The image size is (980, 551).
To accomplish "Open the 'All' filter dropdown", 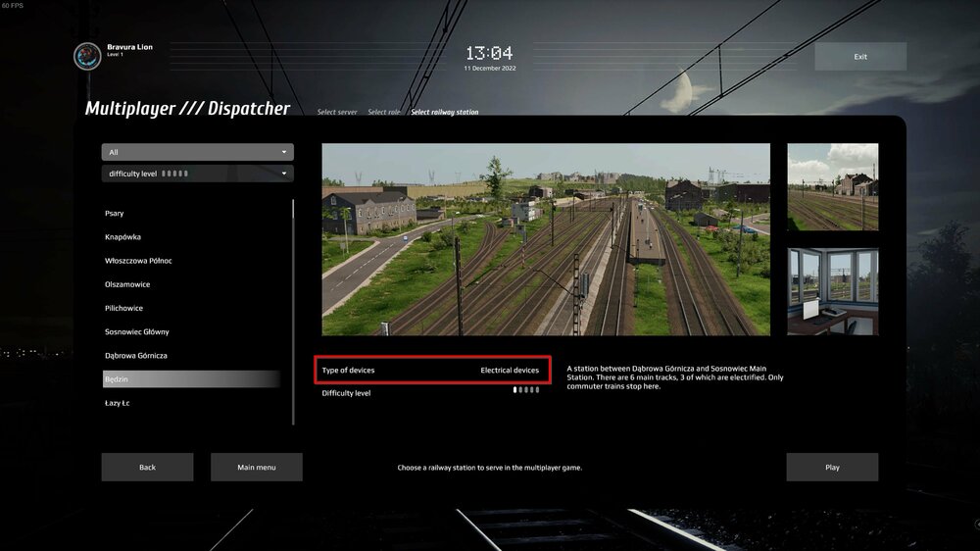I will [197, 152].
